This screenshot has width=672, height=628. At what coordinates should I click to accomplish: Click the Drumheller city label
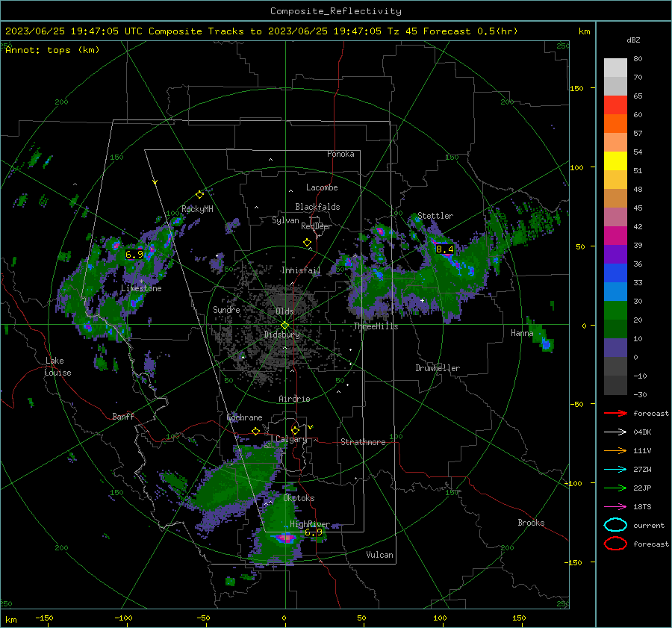(x=438, y=368)
